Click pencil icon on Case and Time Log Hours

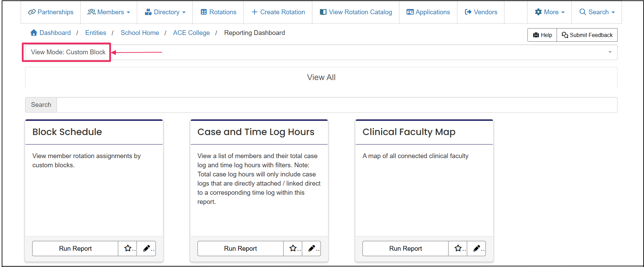tap(311, 248)
